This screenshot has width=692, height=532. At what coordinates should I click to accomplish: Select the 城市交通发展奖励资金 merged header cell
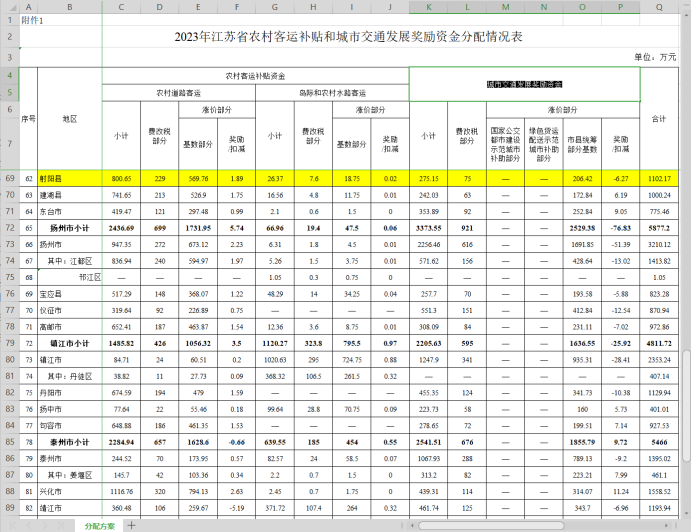524,84
